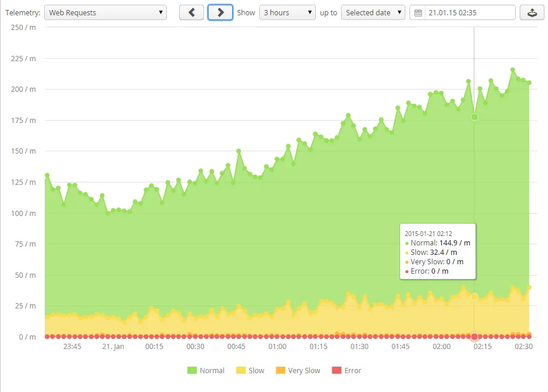Click the first Normal data point on chart

tap(47, 175)
